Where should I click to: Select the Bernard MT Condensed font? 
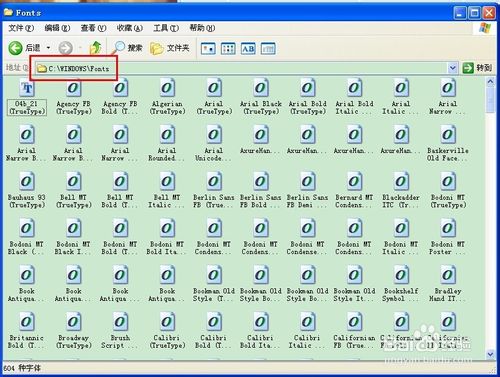point(354,190)
